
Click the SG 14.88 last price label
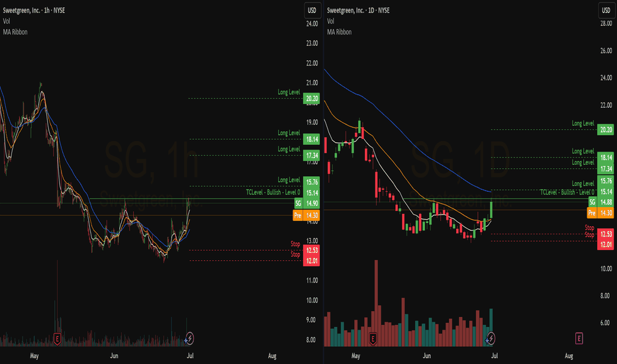click(x=601, y=202)
